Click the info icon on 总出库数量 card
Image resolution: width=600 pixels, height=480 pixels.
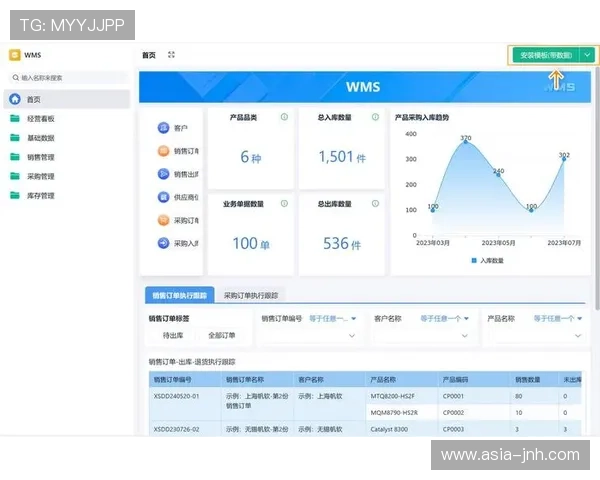(374, 203)
